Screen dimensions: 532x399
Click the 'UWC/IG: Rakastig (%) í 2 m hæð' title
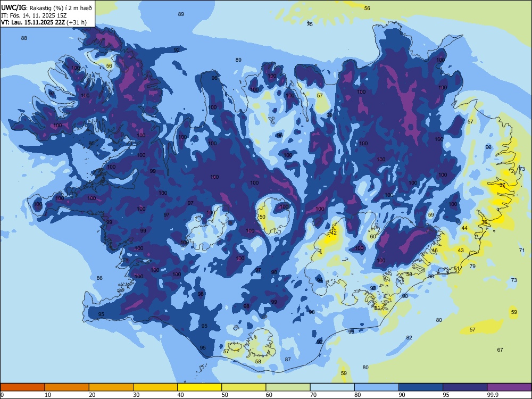click(x=46, y=7)
